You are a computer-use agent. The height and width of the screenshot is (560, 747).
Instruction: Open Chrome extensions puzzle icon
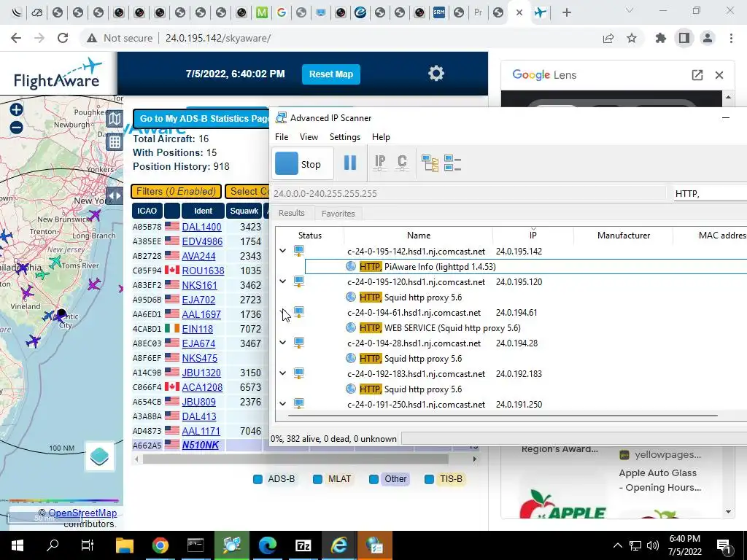point(660,38)
